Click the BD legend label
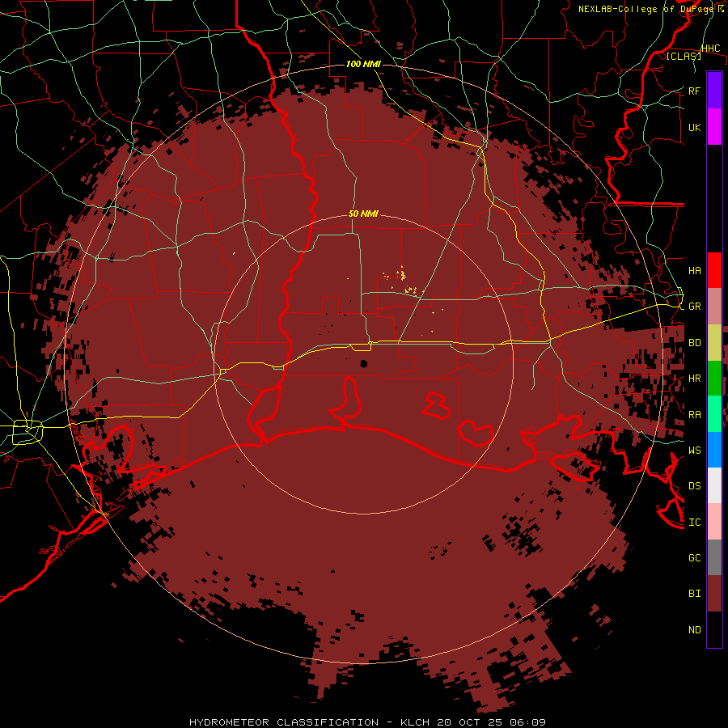The image size is (728, 728). tap(695, 343)
